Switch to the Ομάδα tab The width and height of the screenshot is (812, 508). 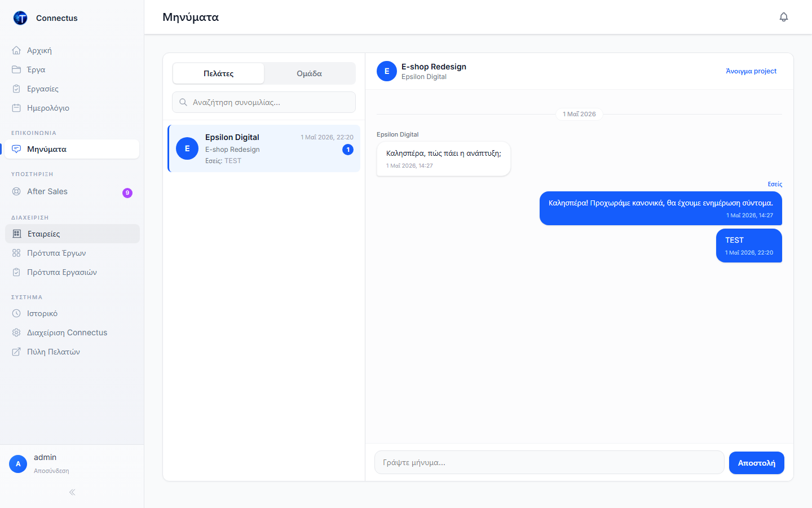tap(310, 73)
